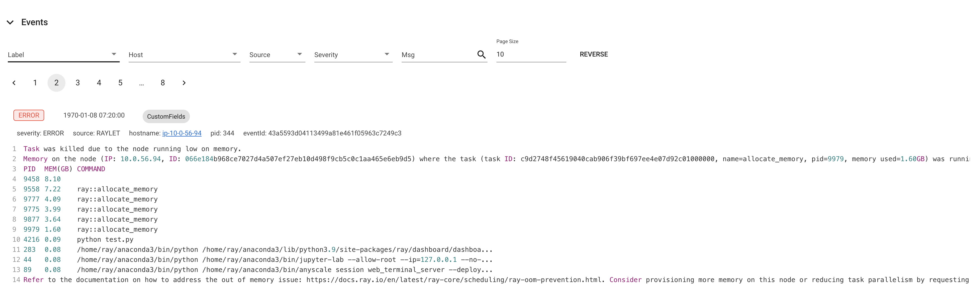Click the Msg search magnifier icon
This screenshot has width=980, height=291.
[x=481, y=55]
